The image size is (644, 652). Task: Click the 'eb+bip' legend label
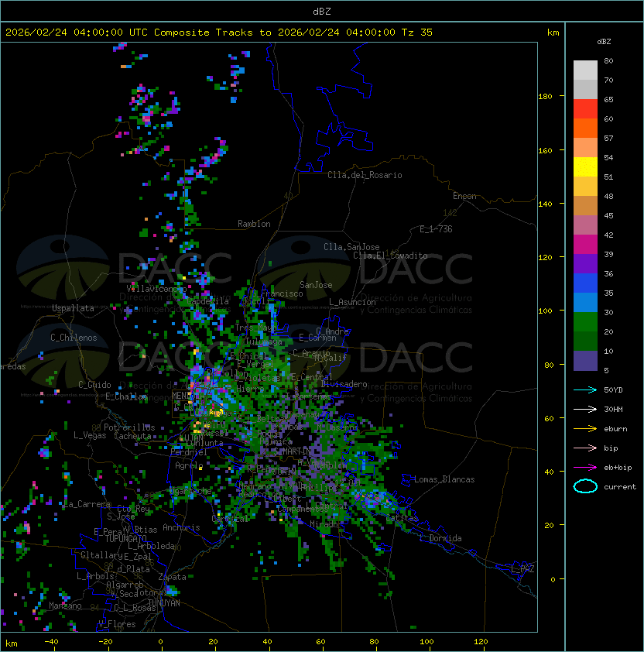(618, 468)
